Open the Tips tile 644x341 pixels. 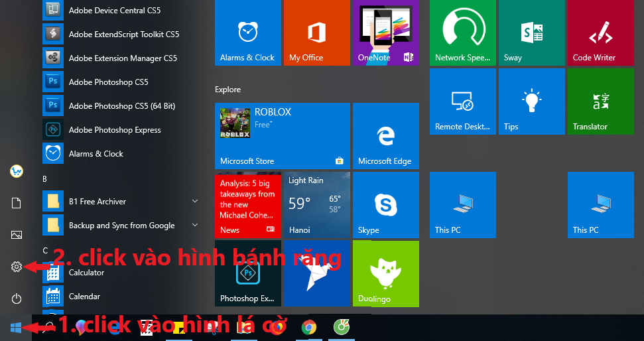[x=532, y=102]
